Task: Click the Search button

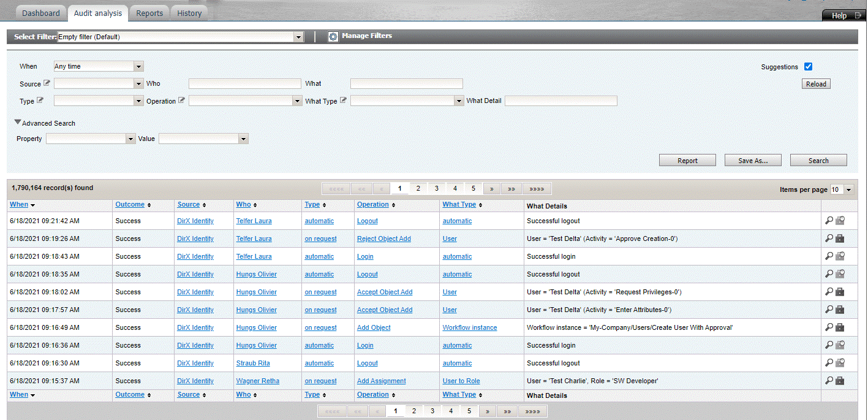Action: pos(818,161)
